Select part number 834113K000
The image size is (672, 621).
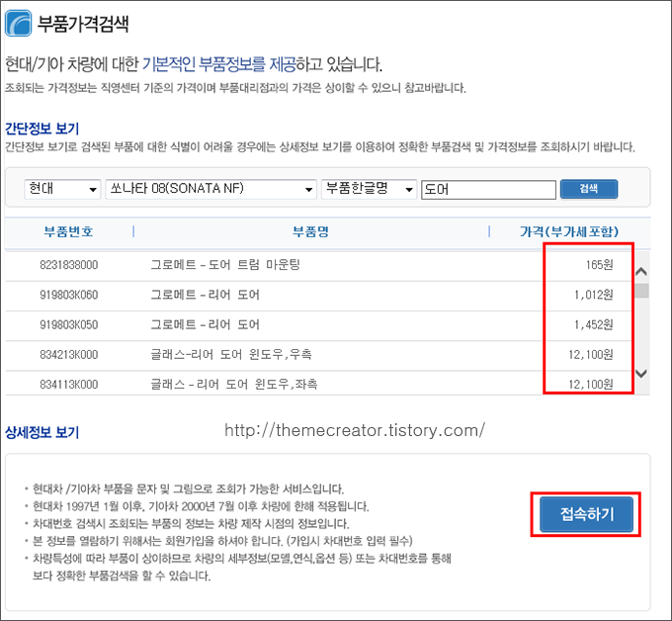pos(69,385)
